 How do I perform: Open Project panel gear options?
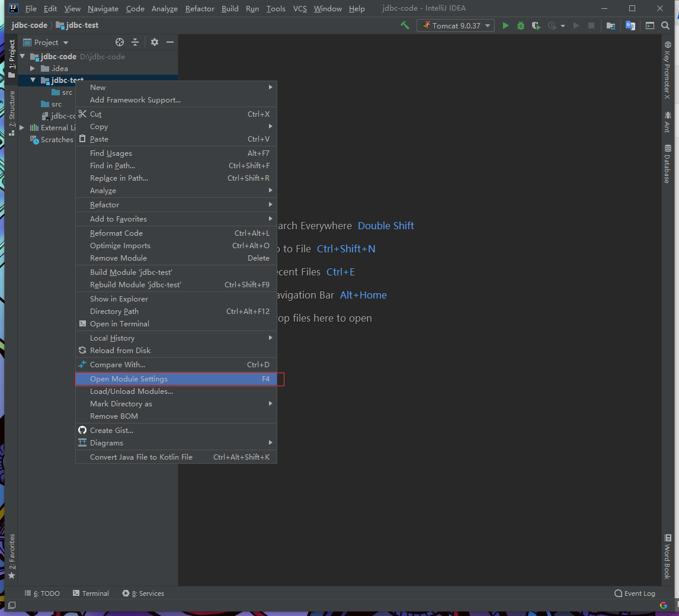155,42
